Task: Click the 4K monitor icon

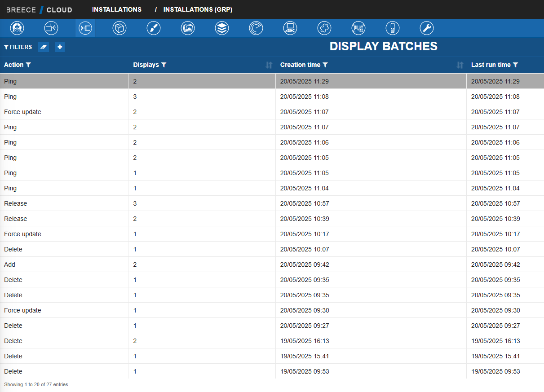Action: point(290,28)
